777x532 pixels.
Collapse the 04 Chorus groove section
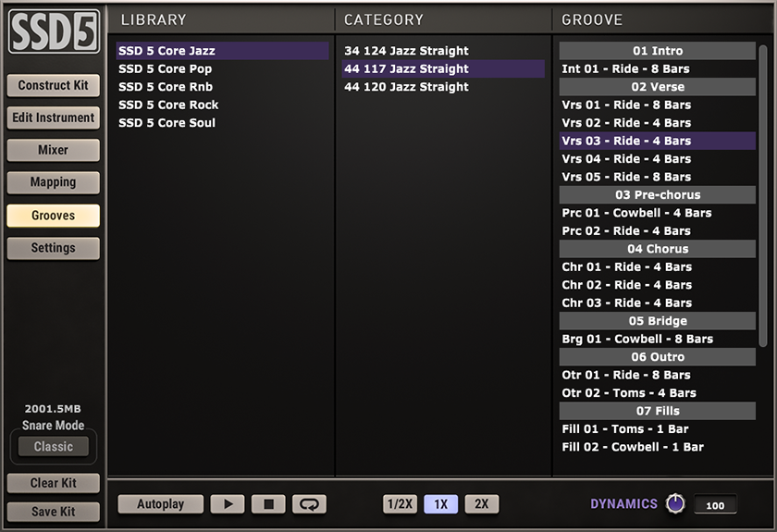click(x=658, y=249)
